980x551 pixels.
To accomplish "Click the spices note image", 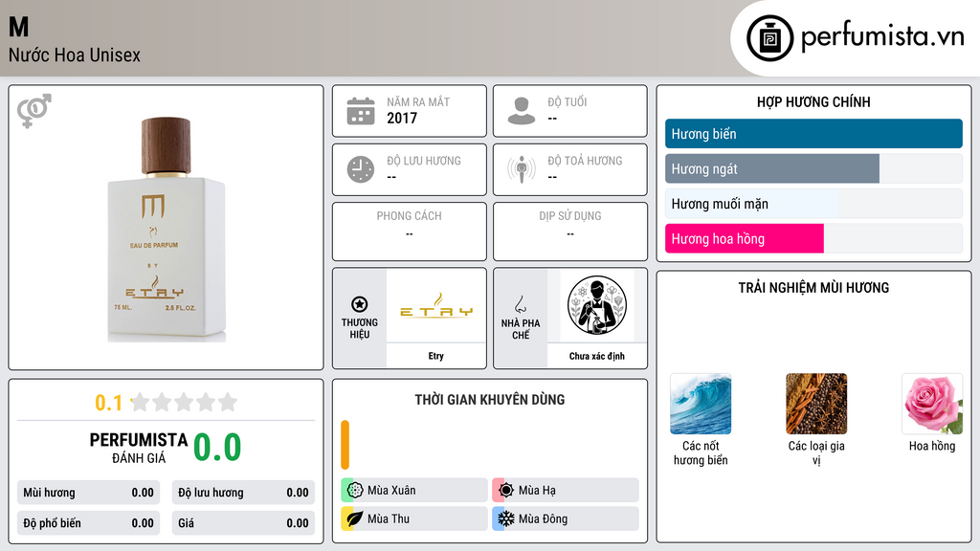I will click(x=816, y=404).
